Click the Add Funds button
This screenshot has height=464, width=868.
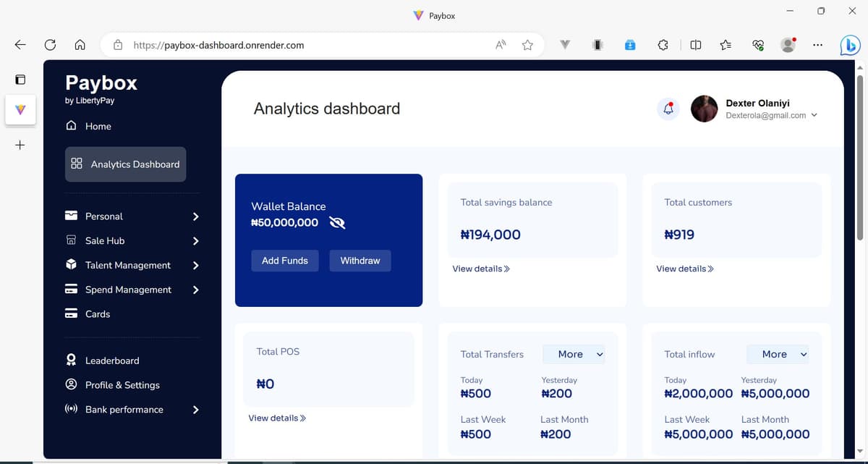[284, 261]
